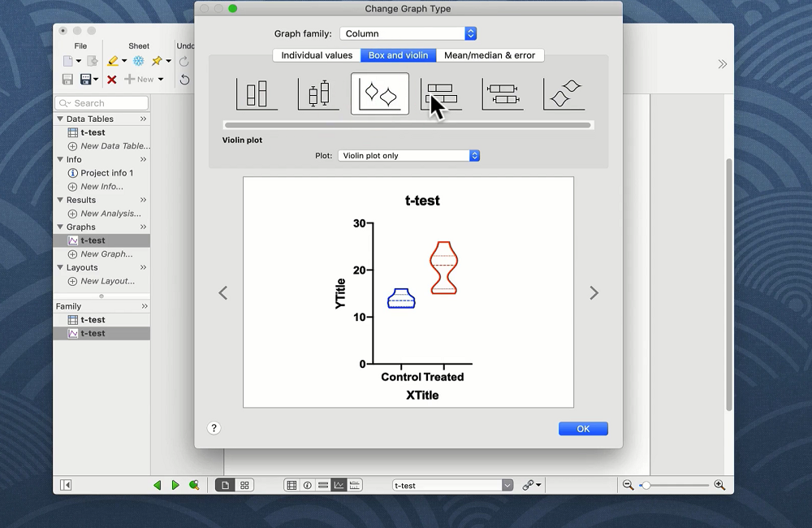The height and width of the screenshot is (528, 812).
Task: Click the zoom slider in status bar
Action: coord(674,485)
